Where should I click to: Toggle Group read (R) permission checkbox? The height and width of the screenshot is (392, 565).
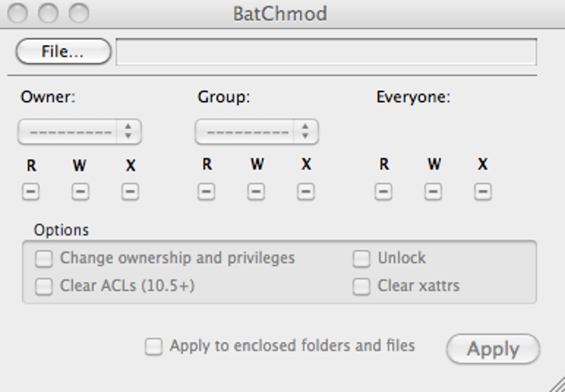(207, 192)
